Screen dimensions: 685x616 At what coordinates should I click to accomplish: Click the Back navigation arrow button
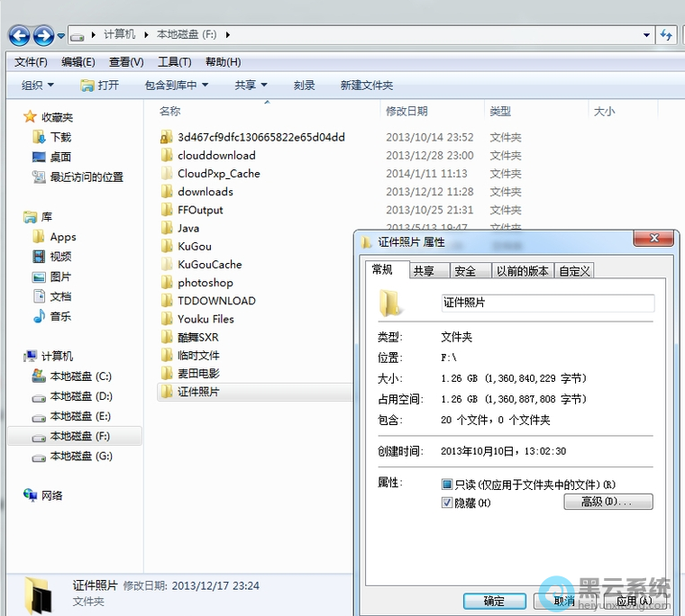[19, 35]
